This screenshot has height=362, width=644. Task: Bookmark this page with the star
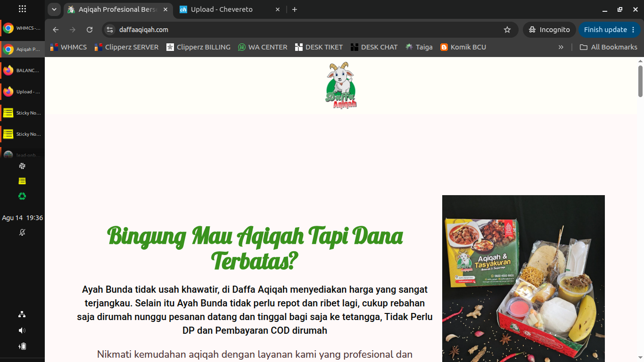click(507, 30)
